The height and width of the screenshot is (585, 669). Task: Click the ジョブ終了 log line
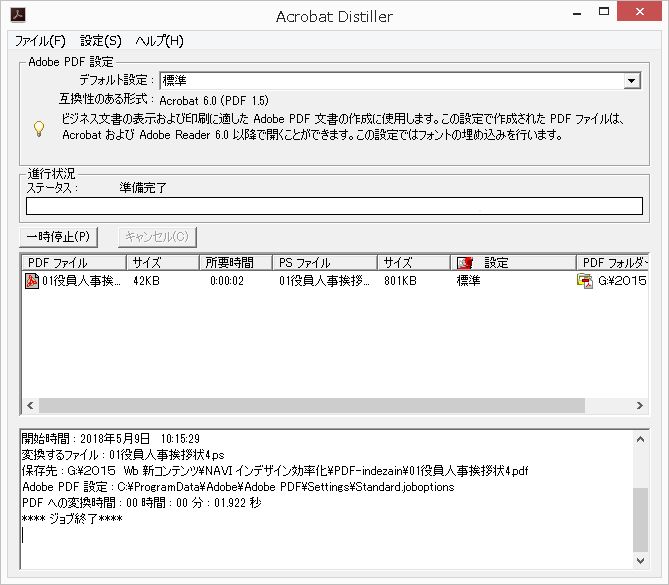[x=72, y=519]
